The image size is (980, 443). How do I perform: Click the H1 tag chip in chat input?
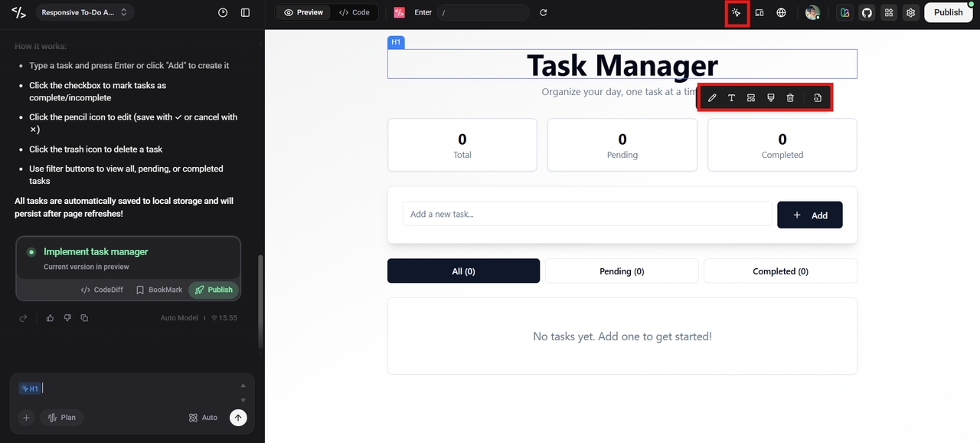coord(30,389)
